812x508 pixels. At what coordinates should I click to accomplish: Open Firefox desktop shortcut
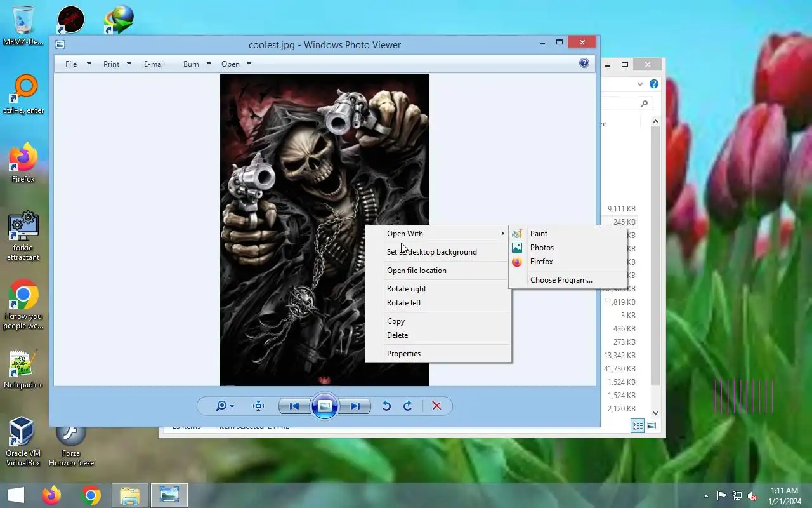click(23, 163)
